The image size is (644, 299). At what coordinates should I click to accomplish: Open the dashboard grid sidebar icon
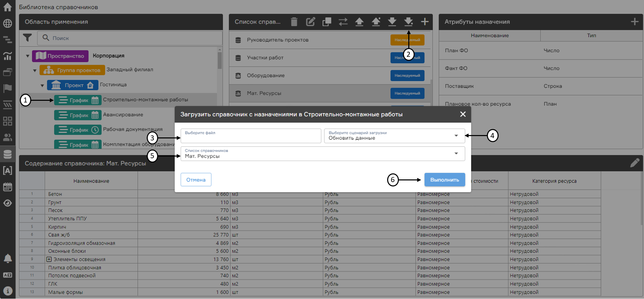click(x=7, y=121)
